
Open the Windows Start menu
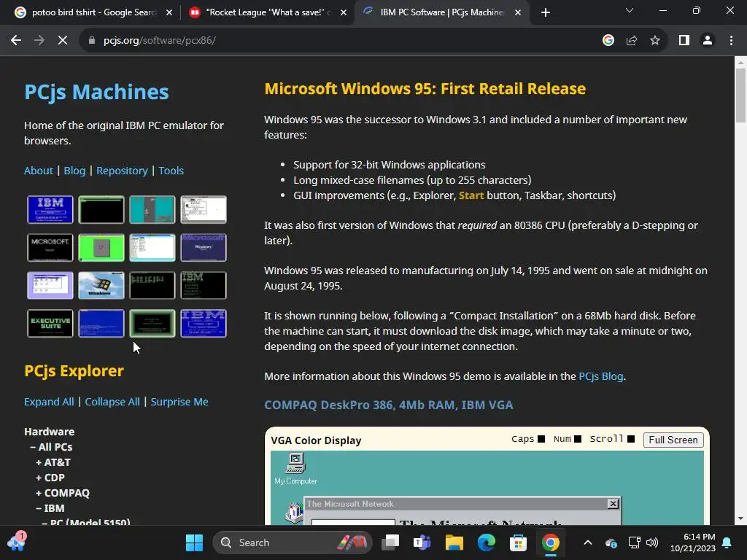[x=194, y=542]
